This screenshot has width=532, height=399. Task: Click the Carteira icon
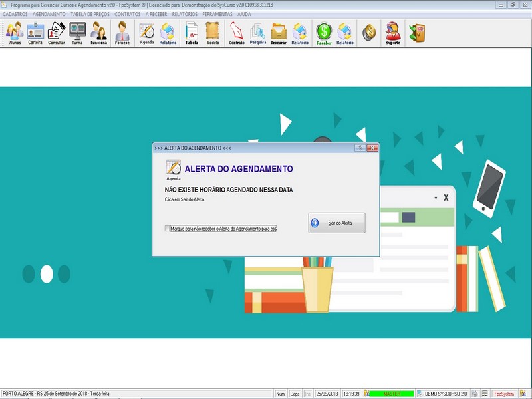click(x=35, y=32)
